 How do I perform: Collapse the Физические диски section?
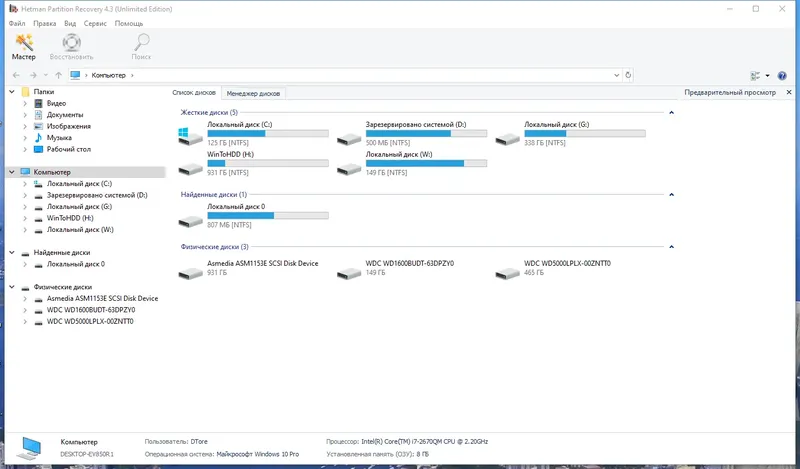[x=671, y=246]
